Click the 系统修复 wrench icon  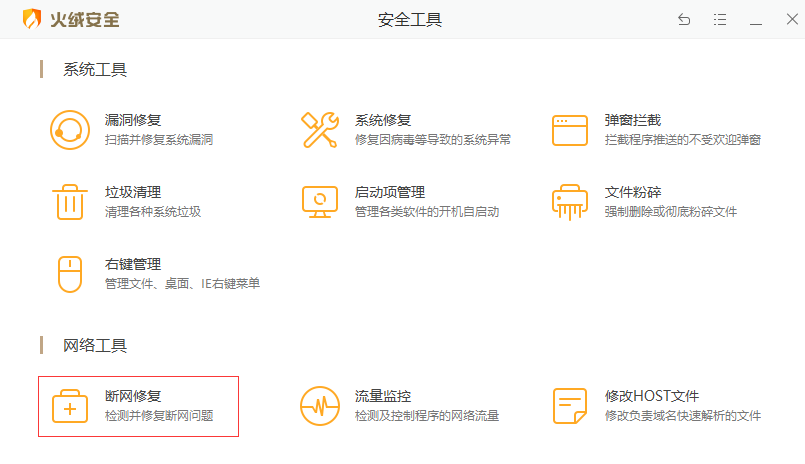tap(320, 130)
